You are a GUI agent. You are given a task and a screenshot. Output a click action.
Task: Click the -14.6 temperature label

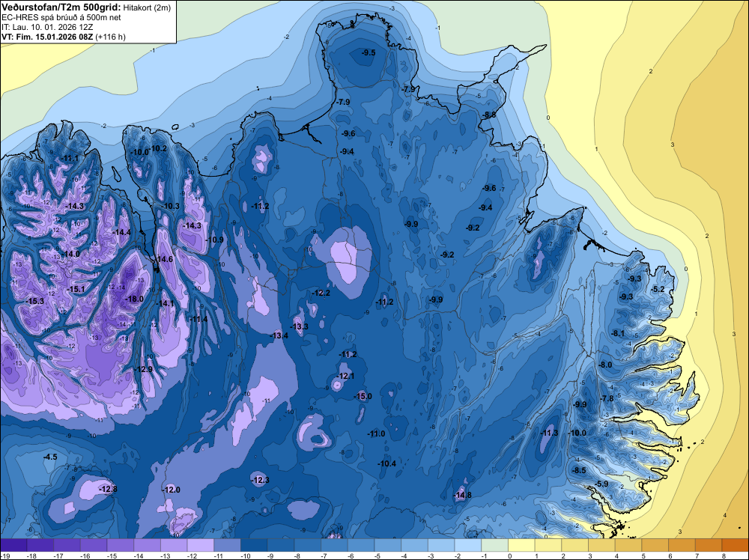163,259
